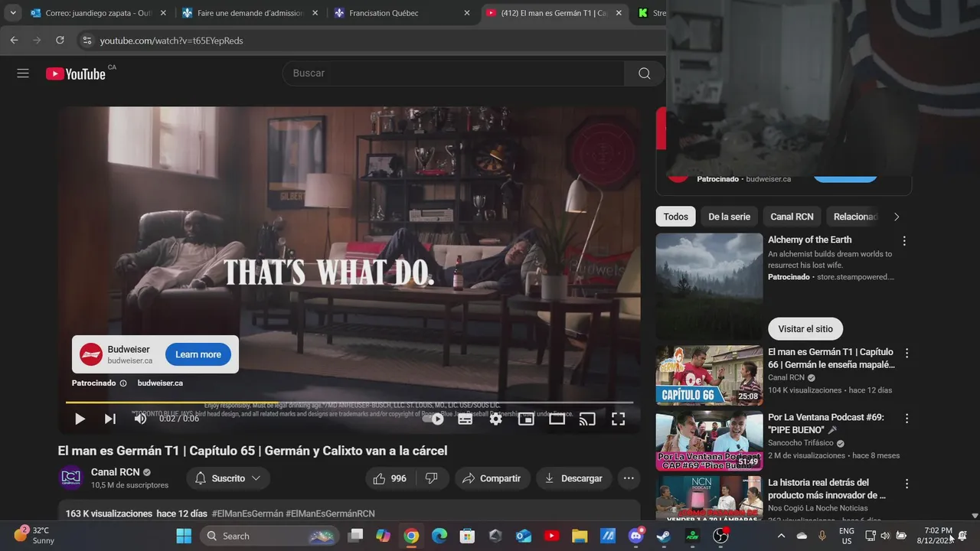Enable theater mode view
Image resolution: width=980 pixels, height=551 pixels.
tap(557, 419)
